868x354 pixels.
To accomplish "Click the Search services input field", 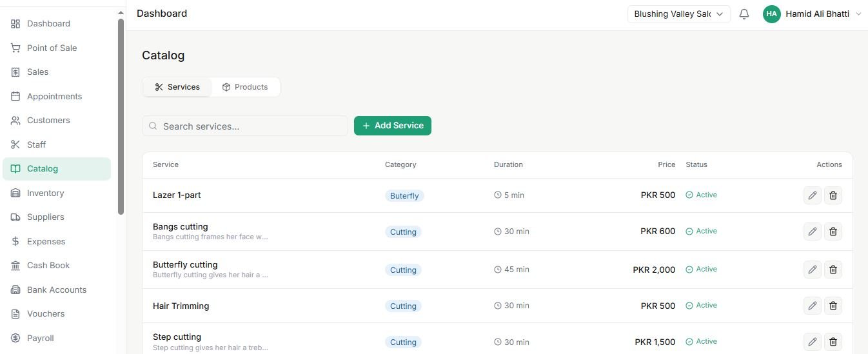I will click(245, 126).
